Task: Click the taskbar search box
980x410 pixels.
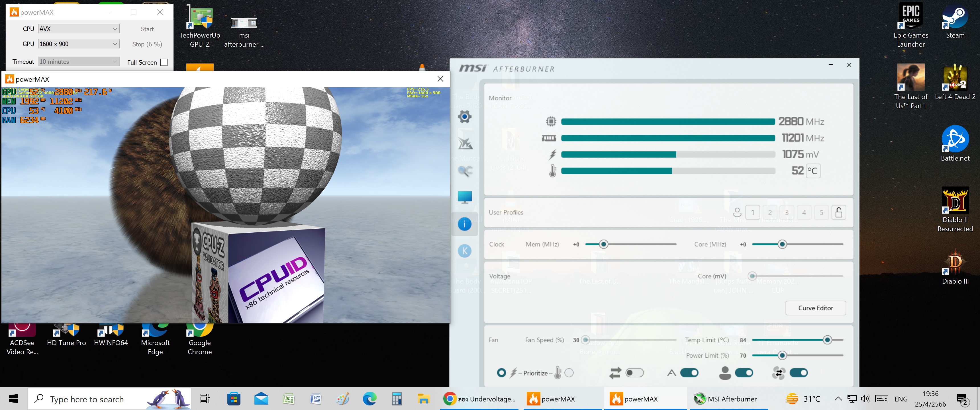Action: [x=109, y=399]
